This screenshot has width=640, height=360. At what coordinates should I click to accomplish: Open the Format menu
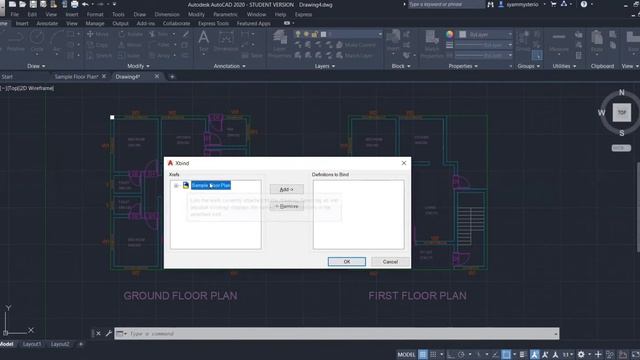point(95,14)
